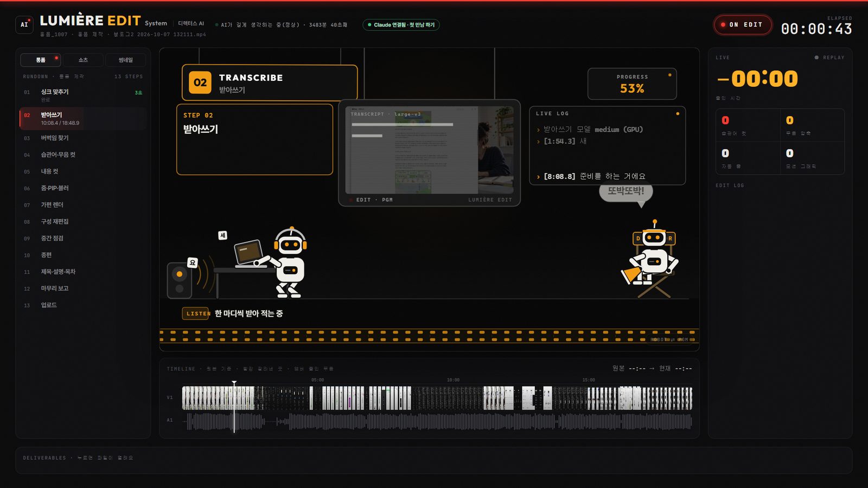Viewport: 868px width, 488px height.
Task: Click the 습관어 컷 counter tile
Action: (x=748, y=125)
